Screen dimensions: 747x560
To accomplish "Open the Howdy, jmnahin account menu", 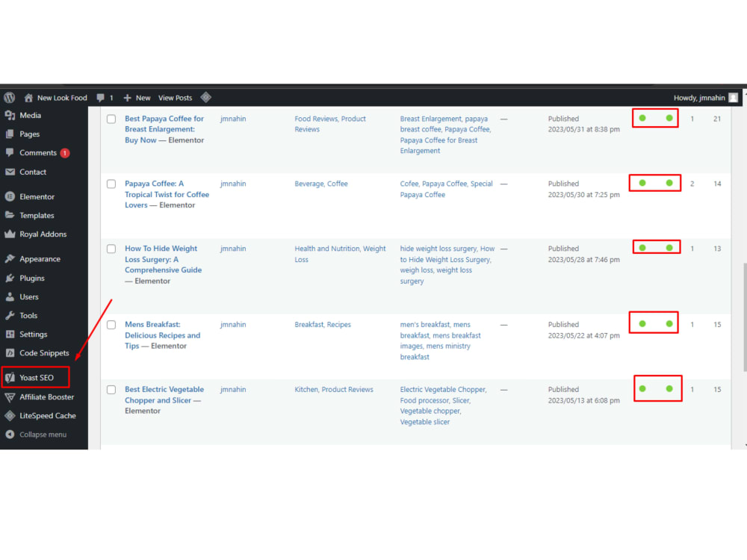I will pos(705,98).
